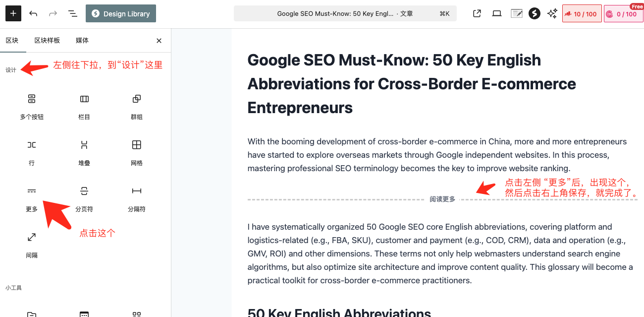This screenshot has height=317, width=644.
Task: Click the 0 / 100 Free score badge
Action: click(623, 14)
